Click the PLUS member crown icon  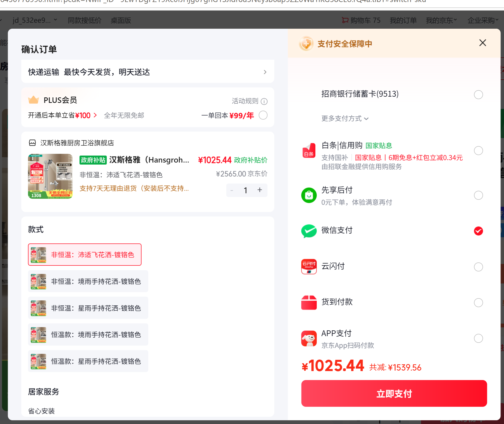(x=33, y=100)
